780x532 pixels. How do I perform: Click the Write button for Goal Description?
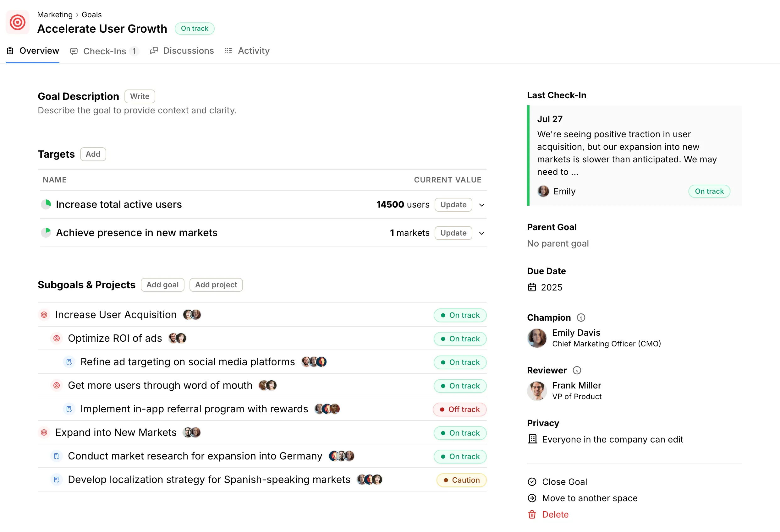click(x=140, y=96)
